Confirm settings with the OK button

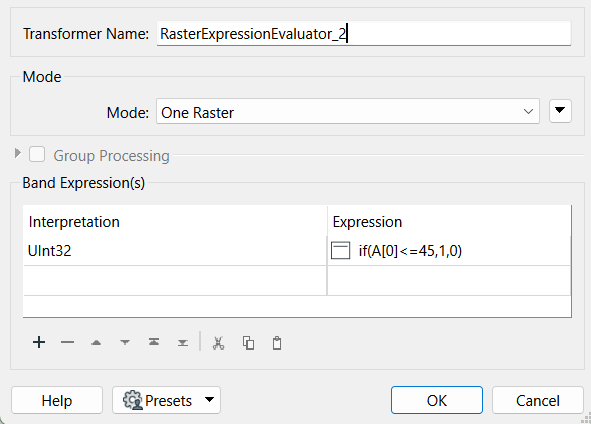pos(436,400)
